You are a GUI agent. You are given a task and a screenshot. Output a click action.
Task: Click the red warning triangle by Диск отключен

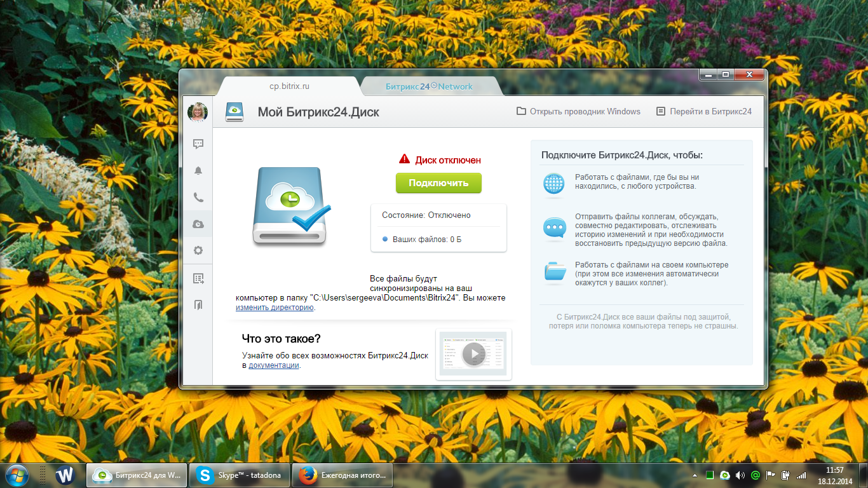pyautogui.click(x=404, y=159)
